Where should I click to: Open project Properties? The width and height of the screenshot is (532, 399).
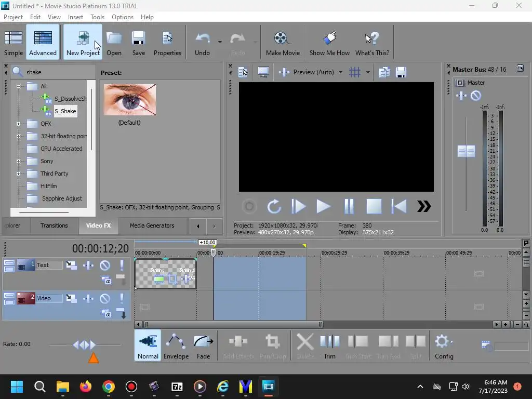coord(167,42)
